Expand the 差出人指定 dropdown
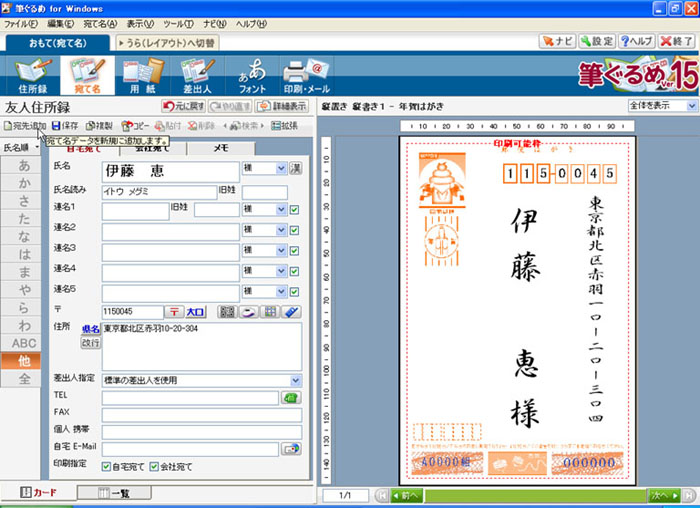Screen dimensions: 700x508 (296, 380)
